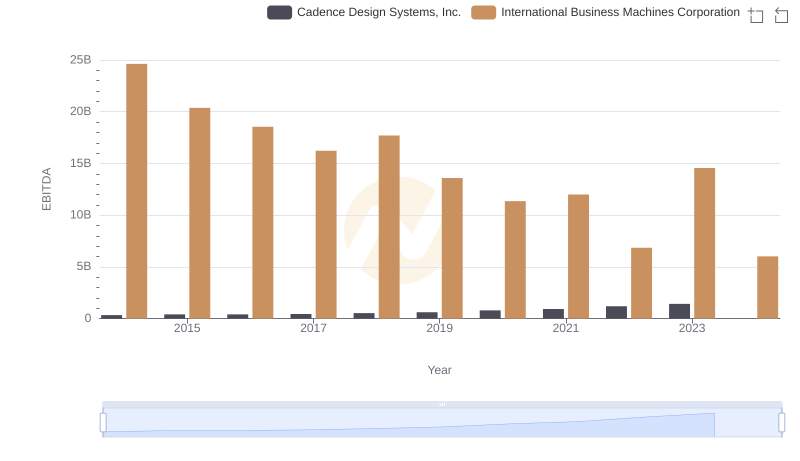The height and width of the screenshot is (461, 800).
Task: Click the orange IBM legend color swatch
Action: click(x=484, y=12)
